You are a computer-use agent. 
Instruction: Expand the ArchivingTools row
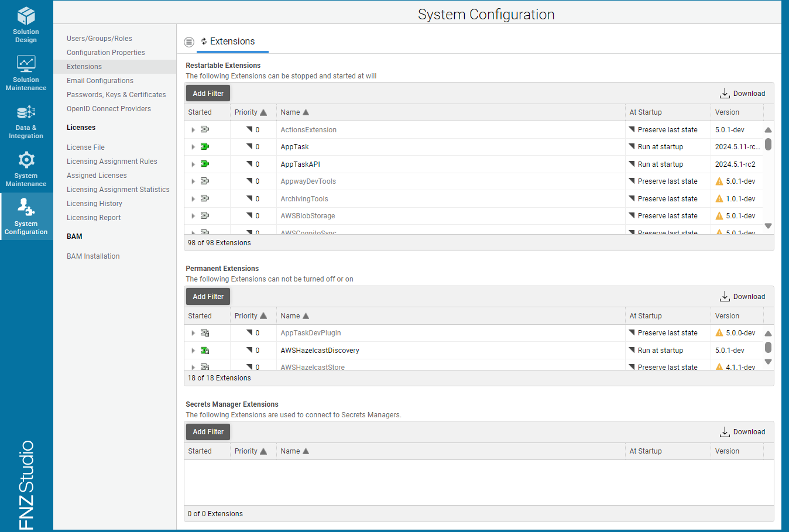pos(193,199)
